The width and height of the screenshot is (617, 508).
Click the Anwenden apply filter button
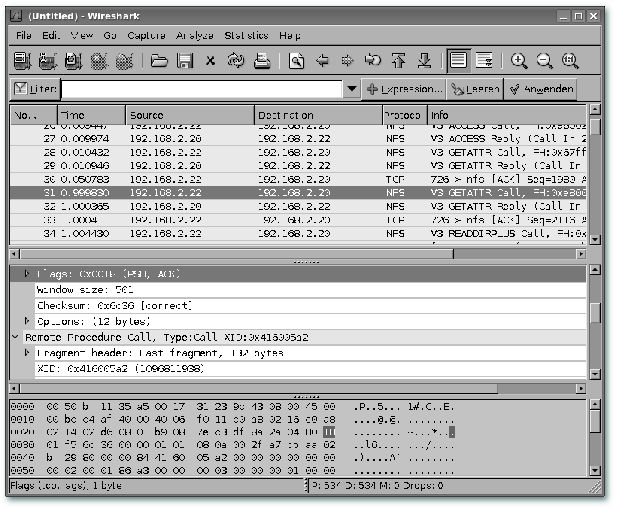[541, 90]
